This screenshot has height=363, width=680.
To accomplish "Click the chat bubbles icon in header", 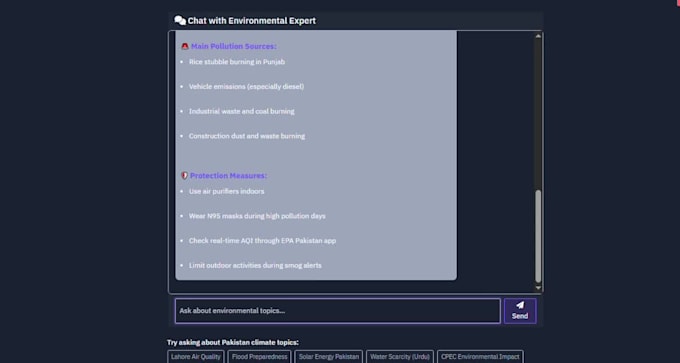I will click(180, 20).
